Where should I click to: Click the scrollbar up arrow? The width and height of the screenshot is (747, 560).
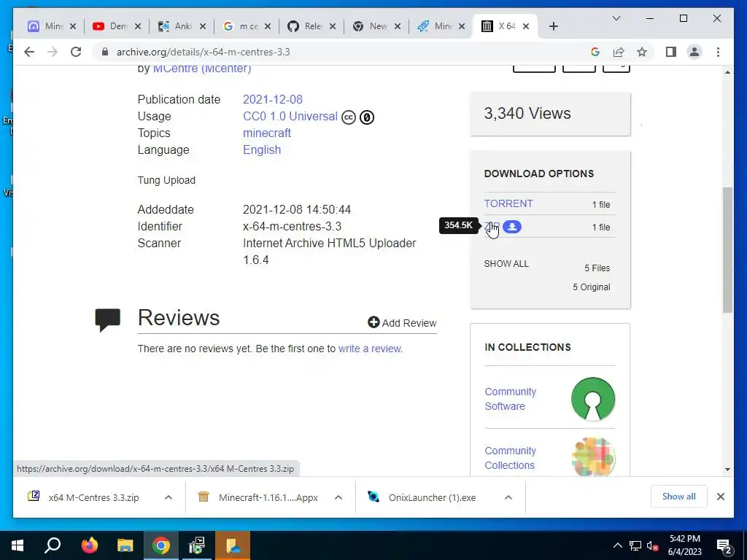pyautogui.click(x=727, y=72)
